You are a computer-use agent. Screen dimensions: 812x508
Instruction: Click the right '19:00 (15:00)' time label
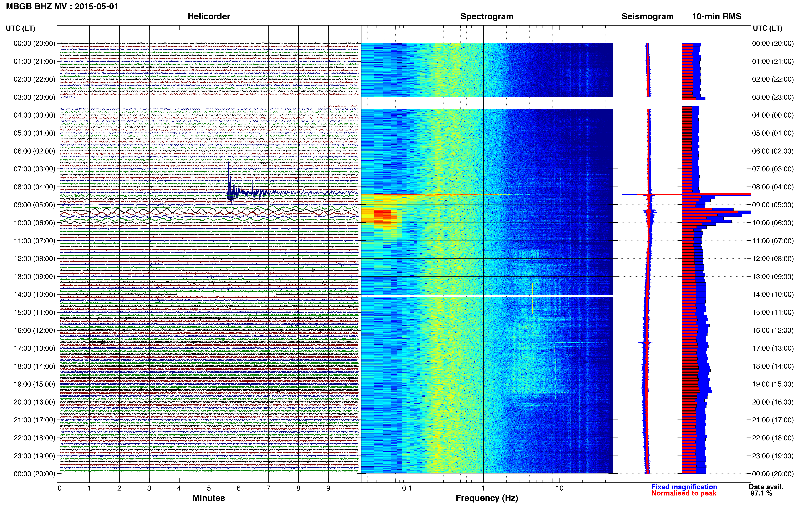coord(773,384)
